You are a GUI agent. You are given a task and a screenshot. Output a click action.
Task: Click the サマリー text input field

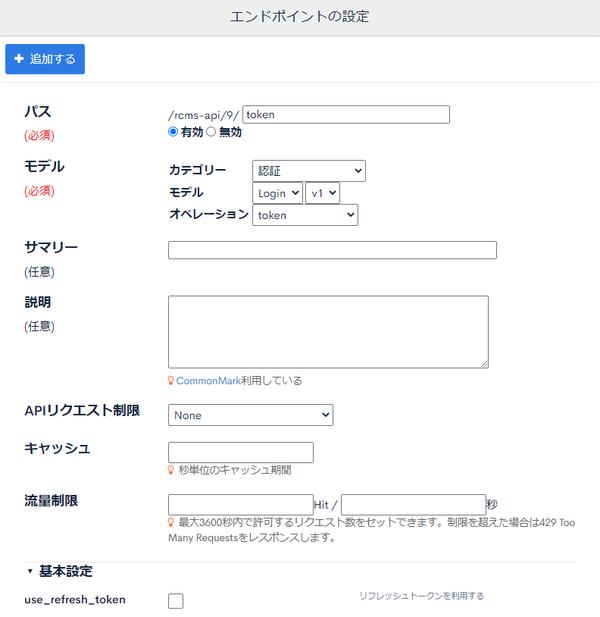pyautogui.click(x=332, y=250)
